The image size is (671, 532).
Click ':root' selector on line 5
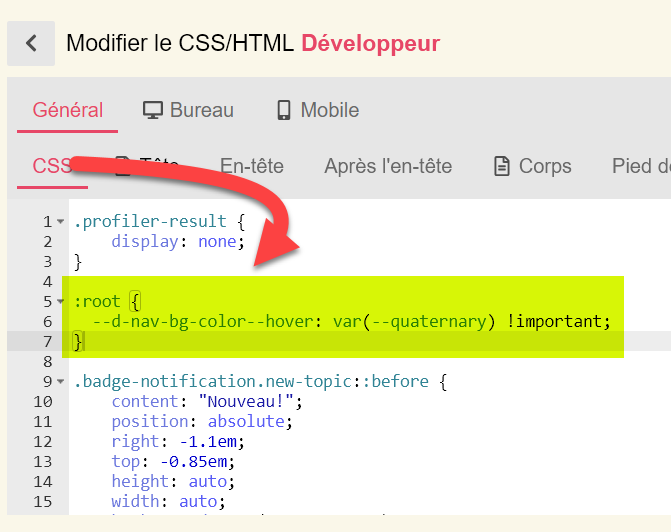[x=97, y=301]
